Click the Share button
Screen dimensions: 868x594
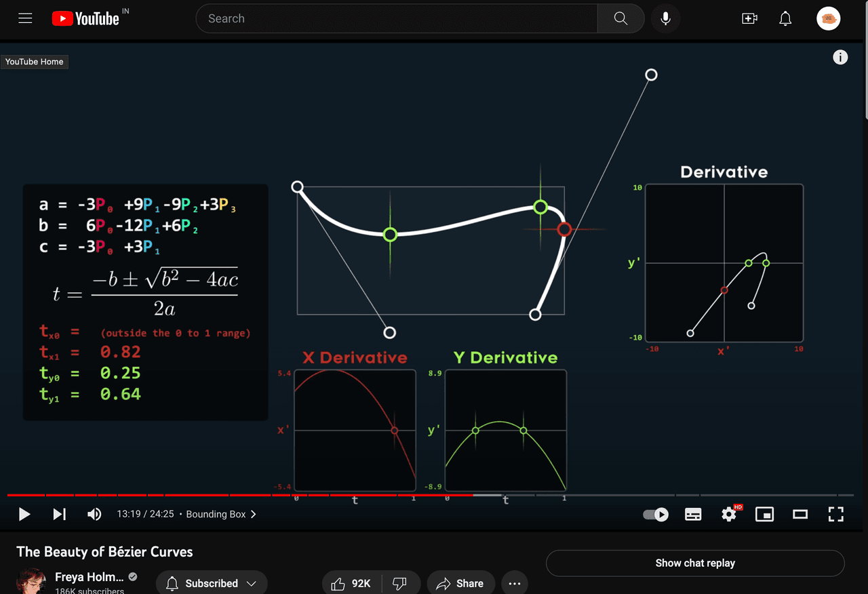tap(460, 583)
